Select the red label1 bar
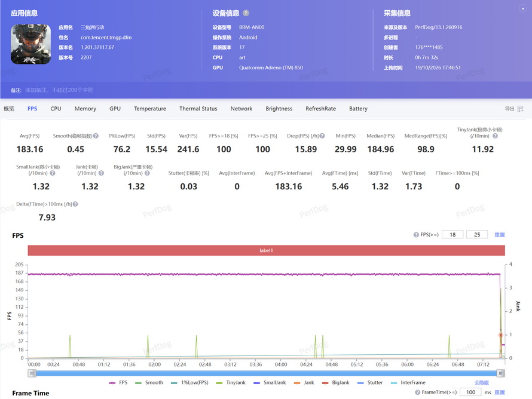The image size is (532, 399). pos(267,250)
